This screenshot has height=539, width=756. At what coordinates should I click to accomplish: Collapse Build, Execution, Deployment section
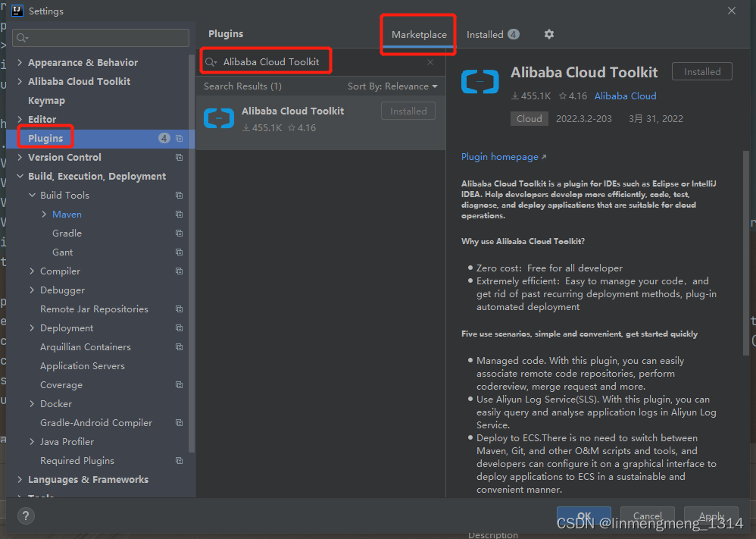(x=20, y=176)
